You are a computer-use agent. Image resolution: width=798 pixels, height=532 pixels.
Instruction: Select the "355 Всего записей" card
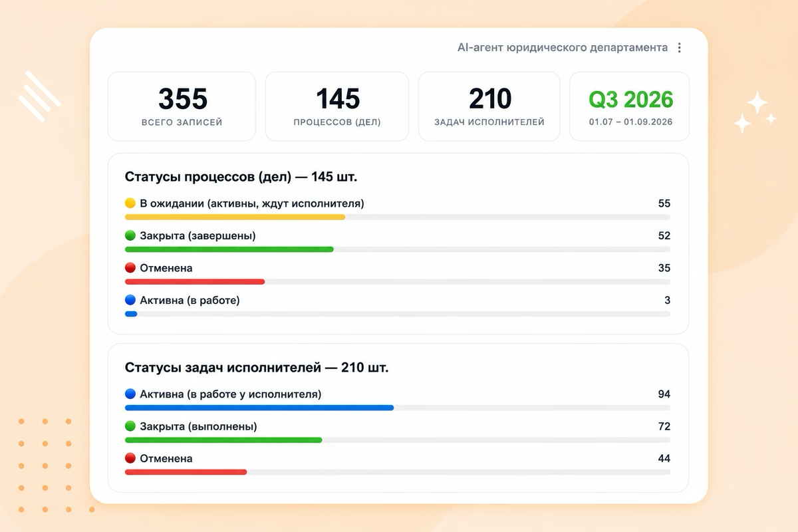[182, 106]
